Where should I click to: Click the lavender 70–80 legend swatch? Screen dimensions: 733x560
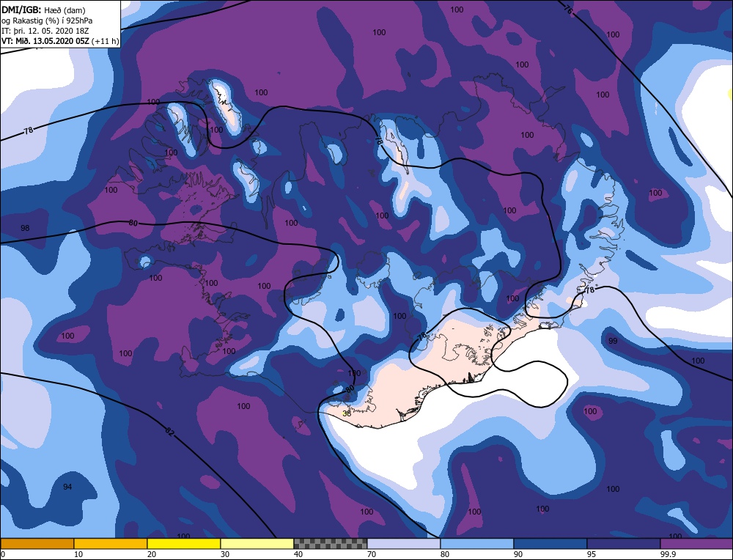tap(404, 544)
